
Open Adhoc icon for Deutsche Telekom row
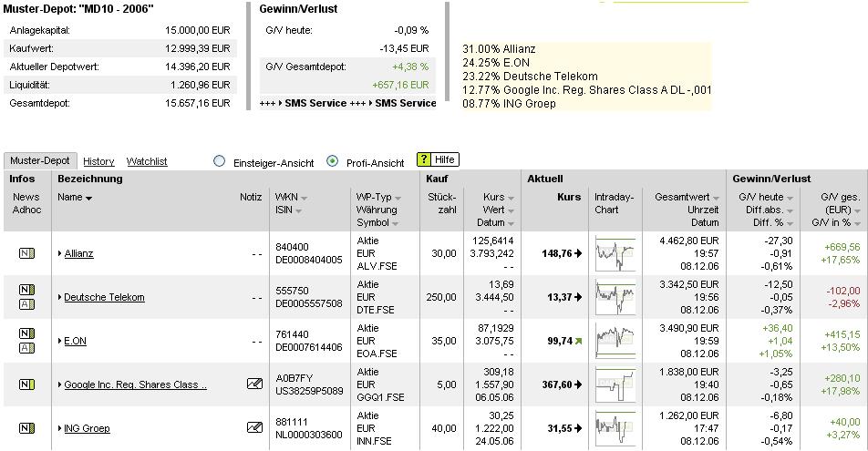click(26, 303)
